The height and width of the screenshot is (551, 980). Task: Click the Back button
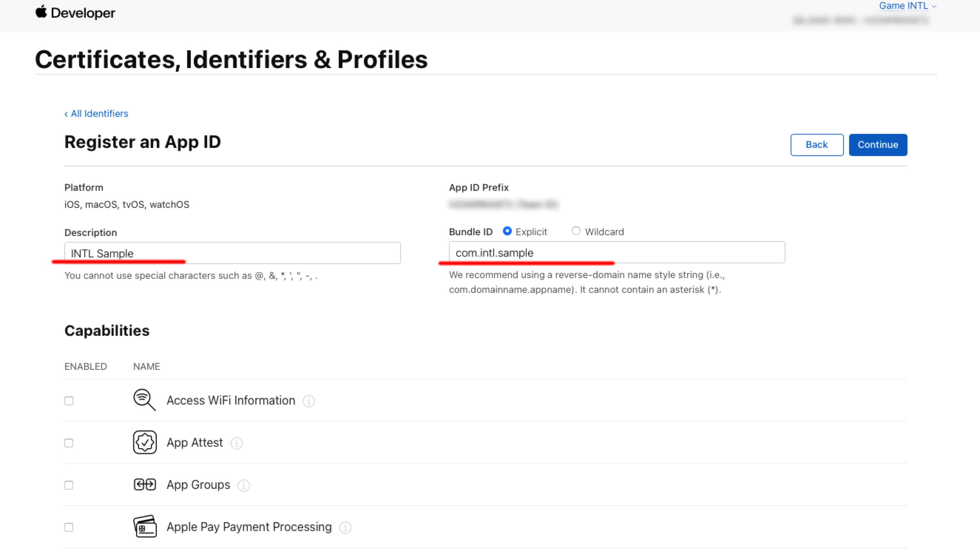817,145
